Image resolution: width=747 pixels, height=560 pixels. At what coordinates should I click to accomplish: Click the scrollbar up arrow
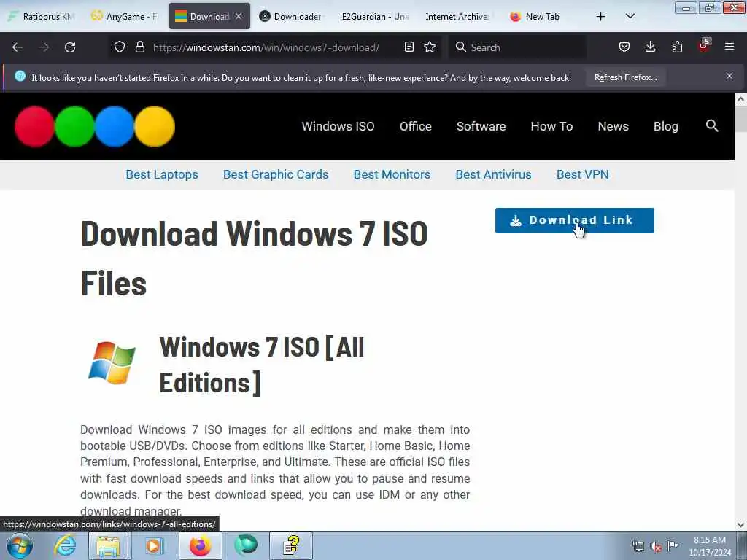(x=740, y=99)
